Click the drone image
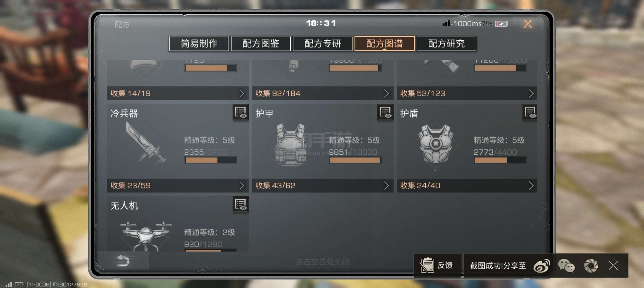 coord(145,236)
